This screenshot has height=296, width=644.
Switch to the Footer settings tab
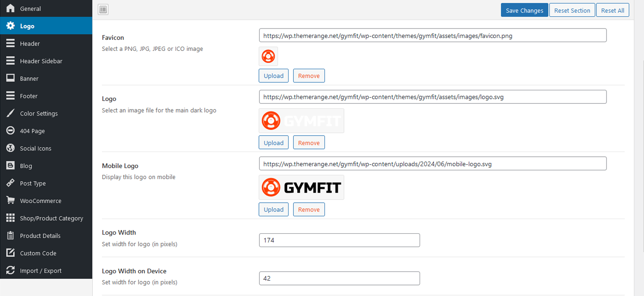28,96
